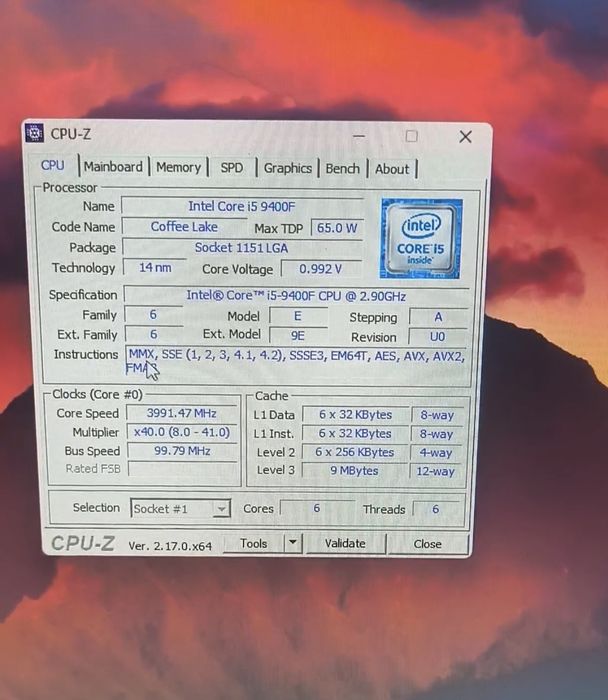Click the Core Speed value 3991.47 MHz

[x=182, y=413]
